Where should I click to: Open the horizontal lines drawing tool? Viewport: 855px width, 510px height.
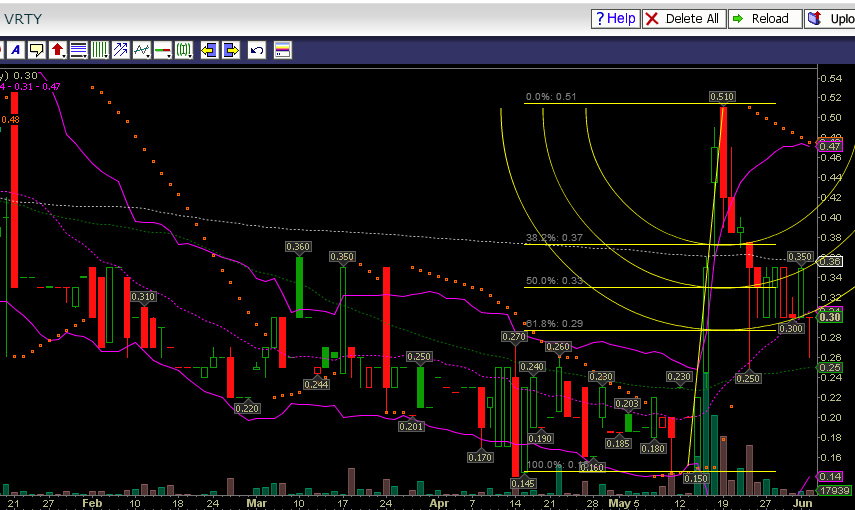79,50
